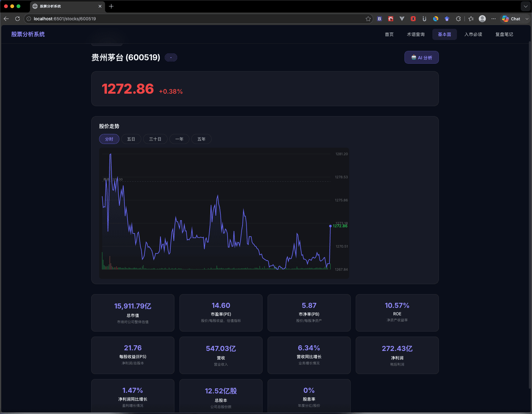Image resolution: width=532 pixels, height=414 pixels.
Task: Show the 一年 price chart
Action: [x=179, y=139]
